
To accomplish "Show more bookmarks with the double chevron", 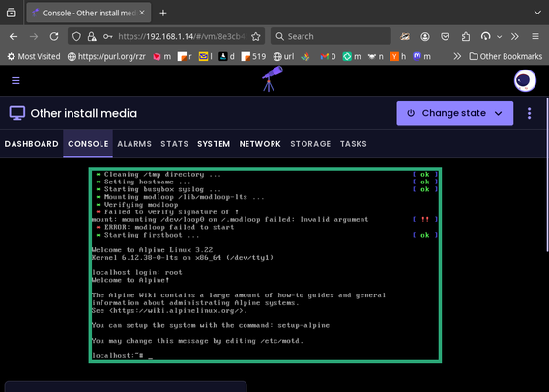I will (x=457, y=56).
